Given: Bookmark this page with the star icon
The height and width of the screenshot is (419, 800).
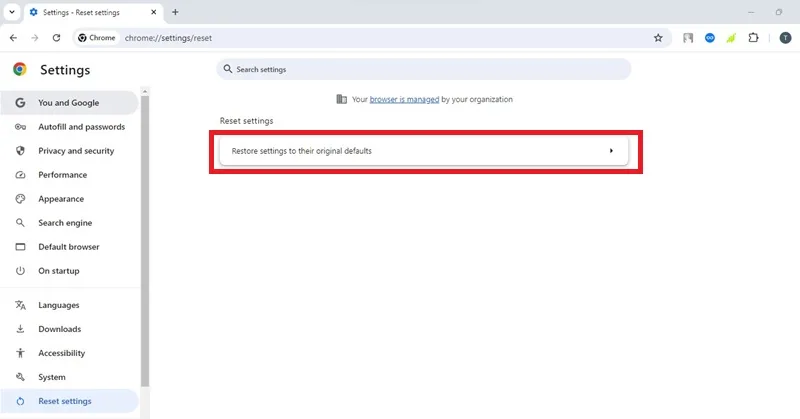Looking at the screenshot, I should pyautogui.click(x=658, y=38).
